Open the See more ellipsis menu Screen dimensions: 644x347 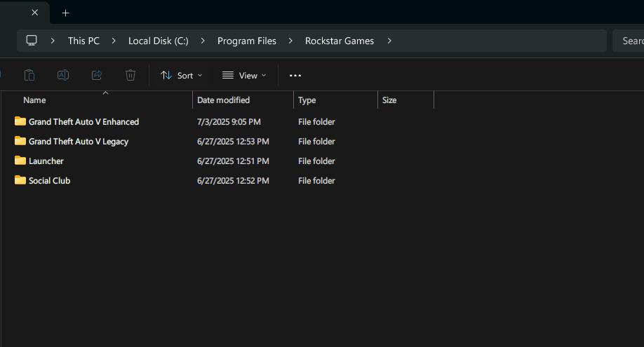[295, 75]
